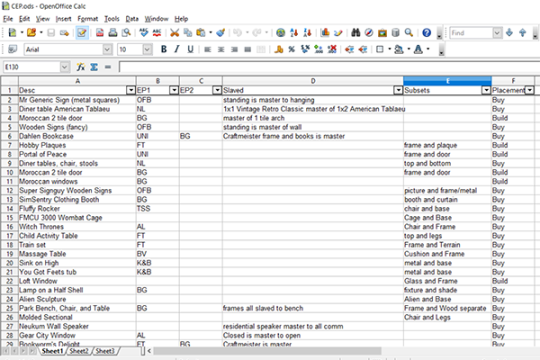Screen dimensions: 540x360
Task: Open the EP1 column filter dropdown
Action: (x=174, y=90)
